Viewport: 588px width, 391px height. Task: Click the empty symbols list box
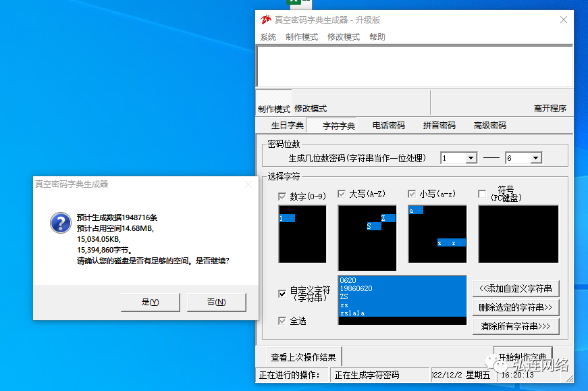(518, 234)
